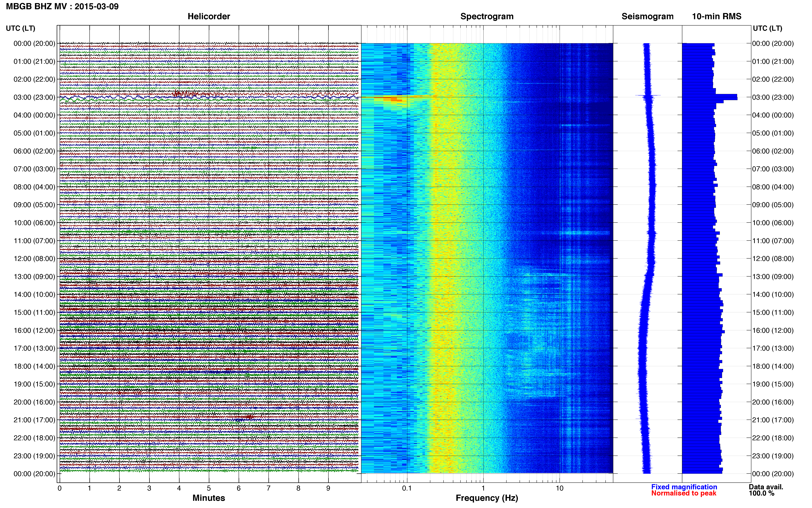This screenshot has height=508, width=812.
Task: Click the left '00:00 (20:00)' label at top
Action: tap(34, 44)
